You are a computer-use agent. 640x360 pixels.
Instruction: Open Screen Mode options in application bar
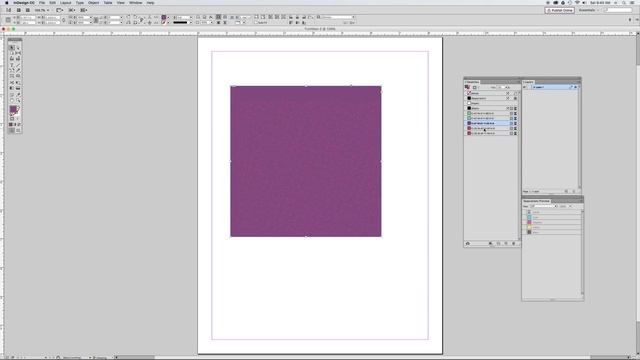coord(71,10)
